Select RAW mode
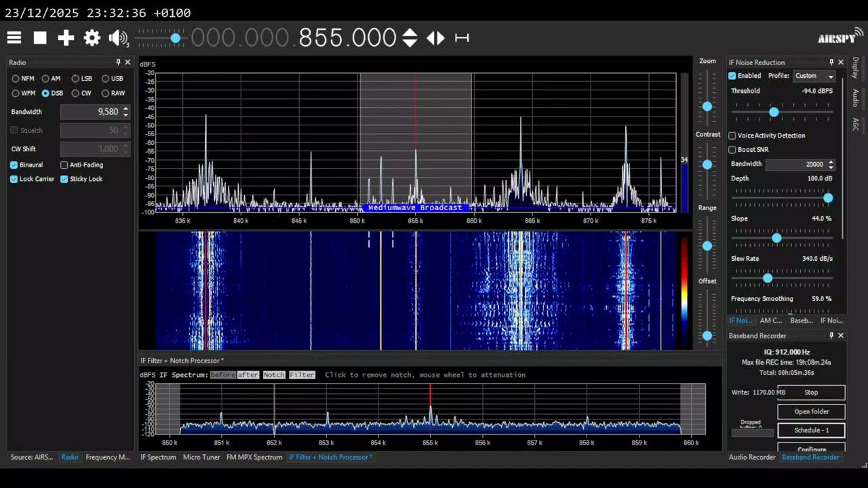868x488 pixels. click(113, 93)
